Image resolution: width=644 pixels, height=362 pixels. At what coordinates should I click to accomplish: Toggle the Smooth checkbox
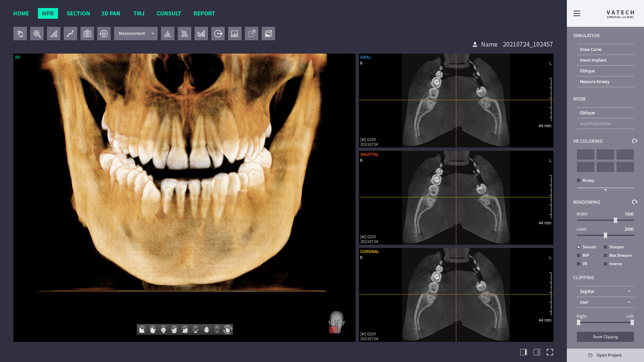click(579, 247)
